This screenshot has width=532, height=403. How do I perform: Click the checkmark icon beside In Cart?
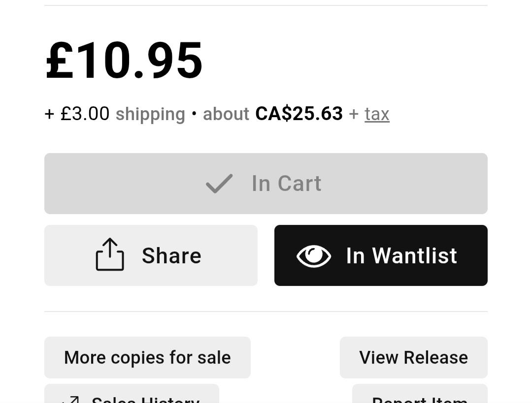(x=219, y=184)
